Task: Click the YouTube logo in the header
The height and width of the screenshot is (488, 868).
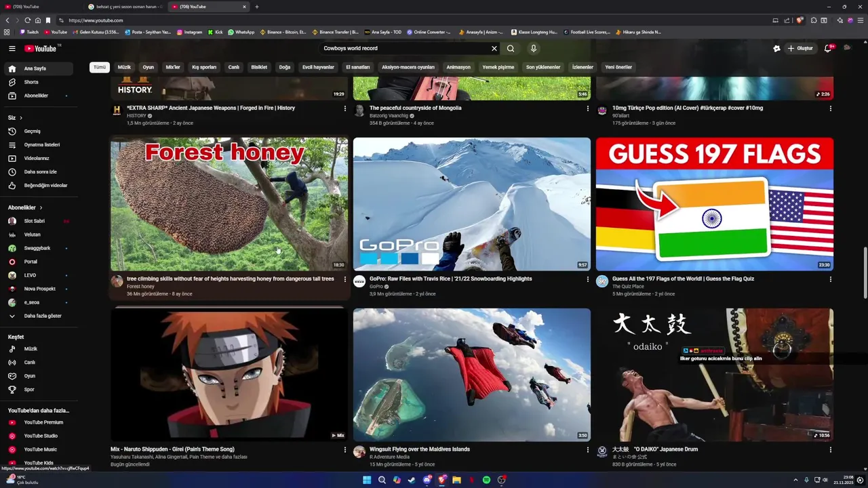Action: [41, 48]
